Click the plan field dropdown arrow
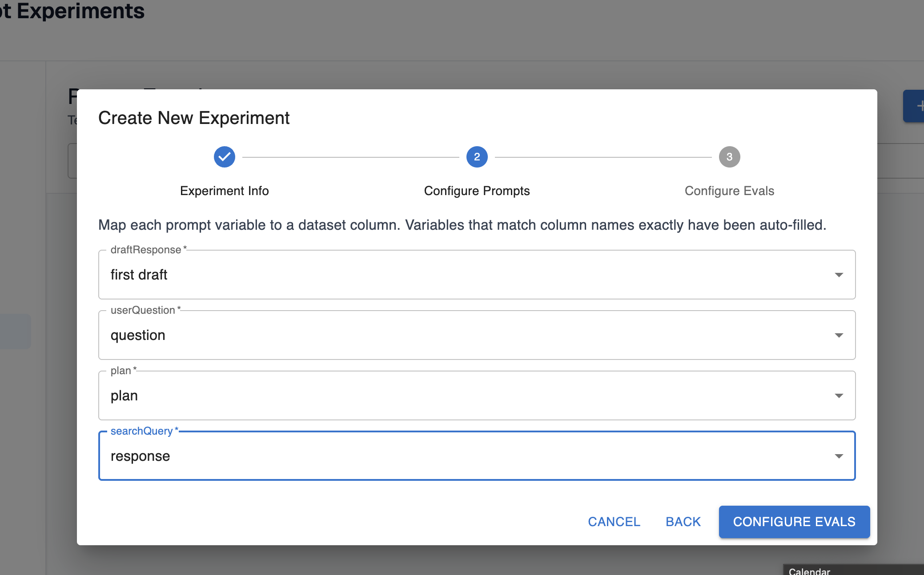 point(839,396)
